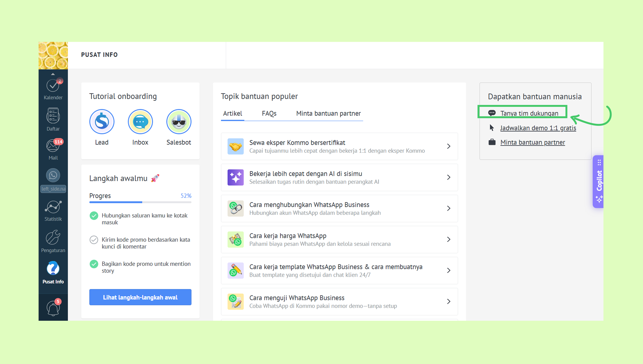643x364 pixels.
Task: Click the WhatsApp sidebar icon
Action: coord(53,175)
